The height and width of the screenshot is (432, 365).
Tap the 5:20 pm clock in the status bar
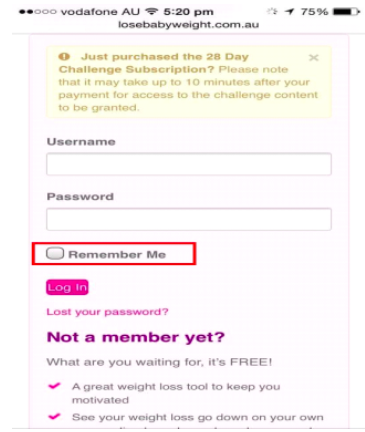(188, 12)
